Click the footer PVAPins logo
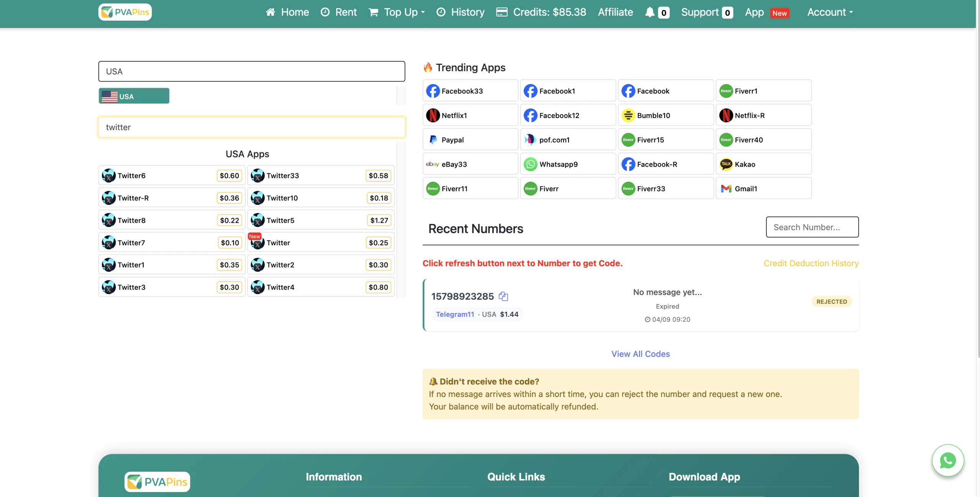The height and width of the screenshot is (497, 980). tap(157, 482)
